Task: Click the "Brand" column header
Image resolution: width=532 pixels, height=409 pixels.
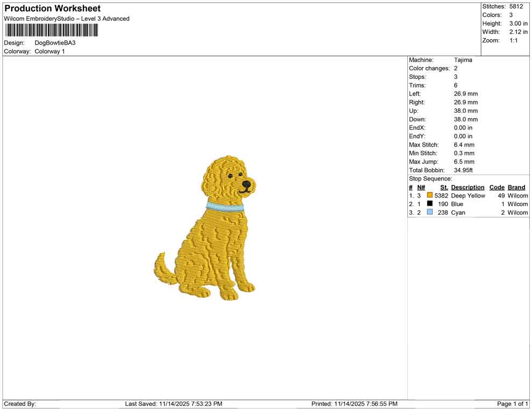Action: point(516,187)
